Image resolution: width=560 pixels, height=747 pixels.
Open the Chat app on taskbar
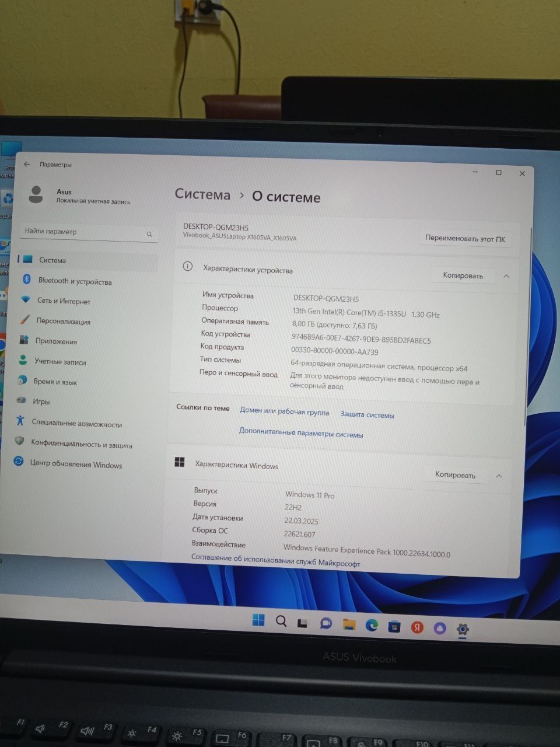click(x=325, y=623)
